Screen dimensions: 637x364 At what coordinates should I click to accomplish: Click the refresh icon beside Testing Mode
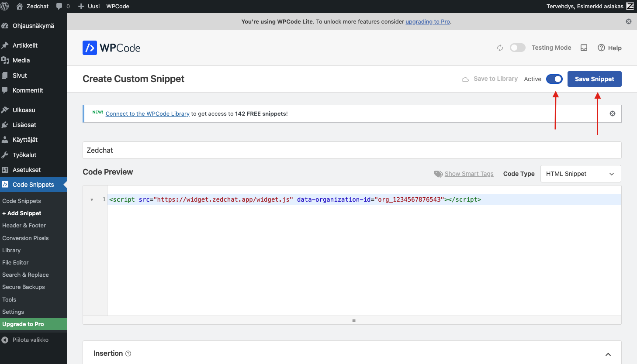tap(500, 48)
